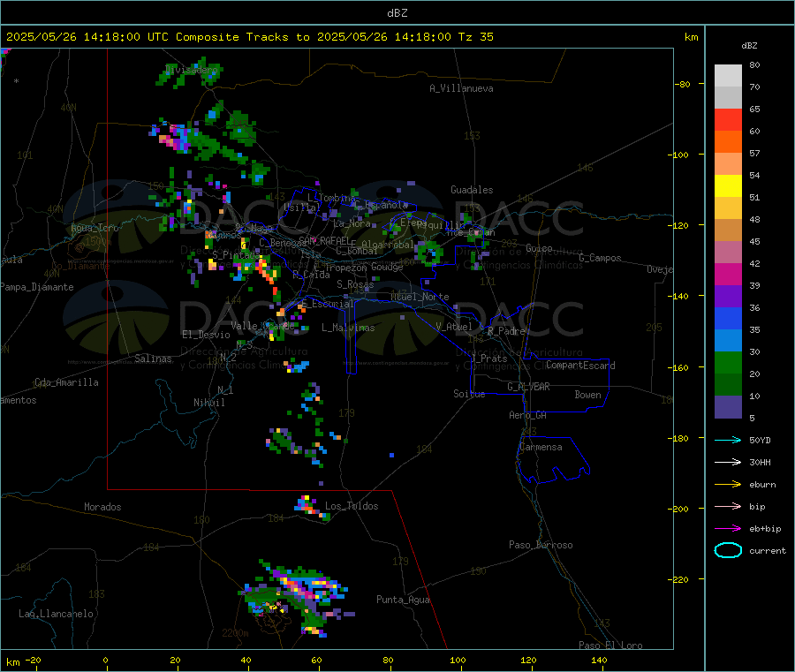Click the 20 dBZ green color swatch
Screen dimensions: 795x672
point(728,385)
